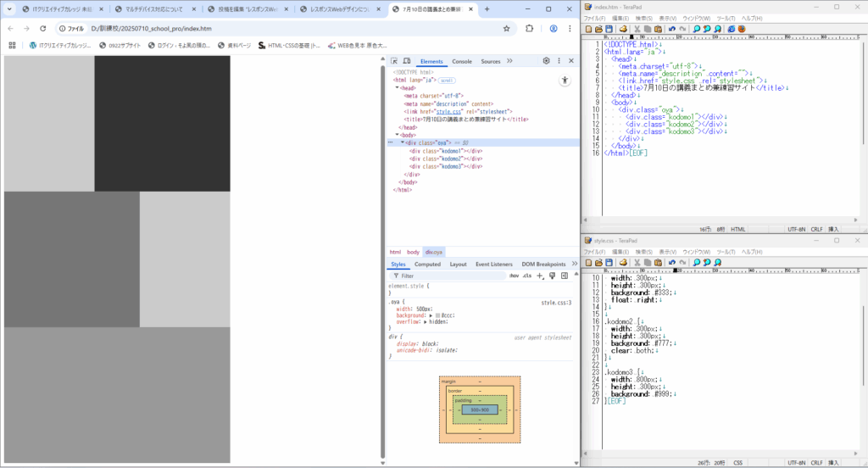Activate the DevTools inspect element picker
Viewport: 868px width, 468px height.
395,62
